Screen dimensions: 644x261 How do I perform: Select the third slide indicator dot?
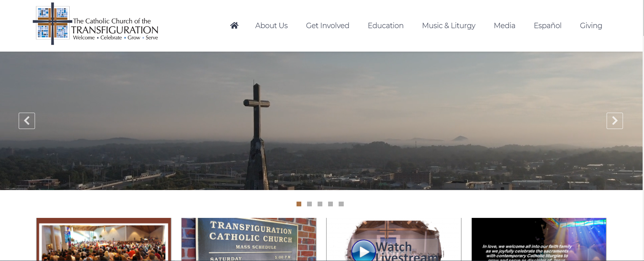(x=320, y=204)
